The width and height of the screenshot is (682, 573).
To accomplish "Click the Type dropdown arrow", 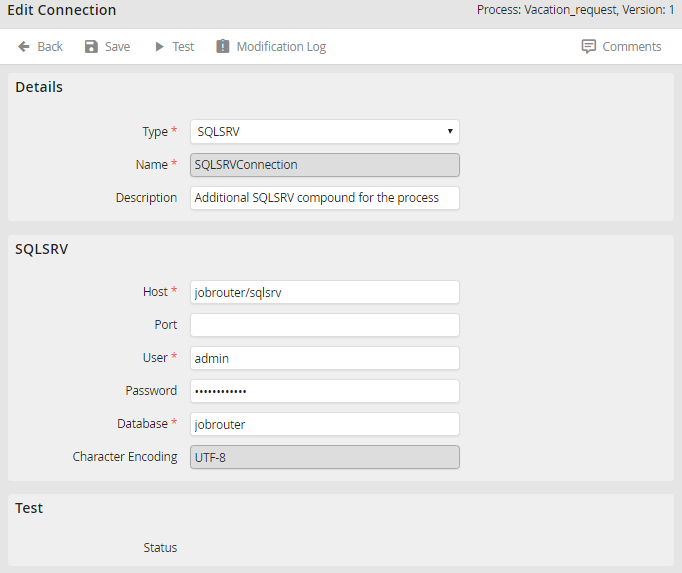I will pyautogui.click(x=450, y=131).
